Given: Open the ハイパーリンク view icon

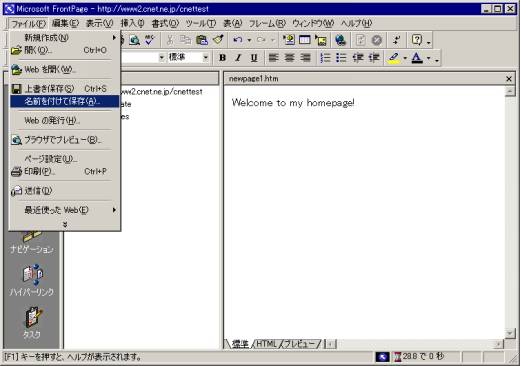Looking at the screenshot, I should pyautogui.click(x=32, y=281).
